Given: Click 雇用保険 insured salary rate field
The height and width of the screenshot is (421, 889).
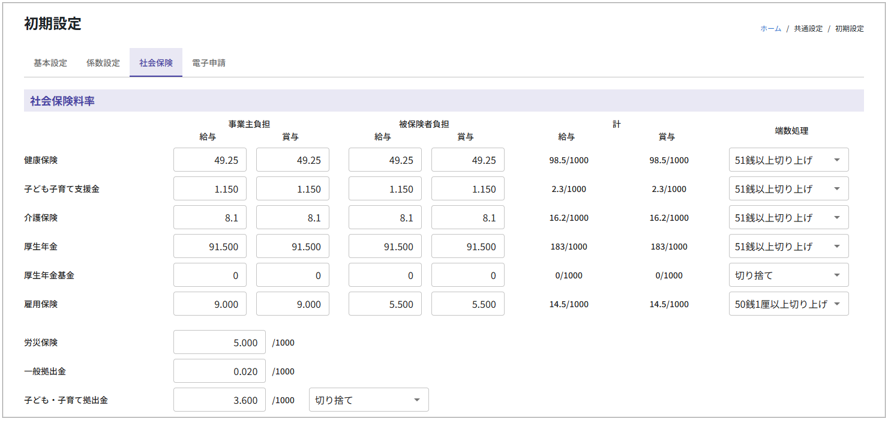Looking at the screenshot, I should click(x=385, y=304).
